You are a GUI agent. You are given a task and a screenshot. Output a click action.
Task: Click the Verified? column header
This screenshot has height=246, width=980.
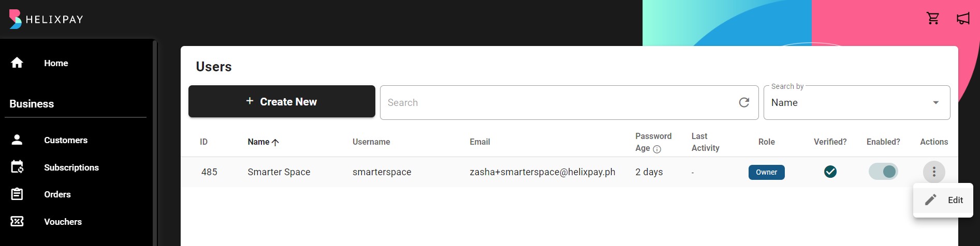click(x=830, y=142)
